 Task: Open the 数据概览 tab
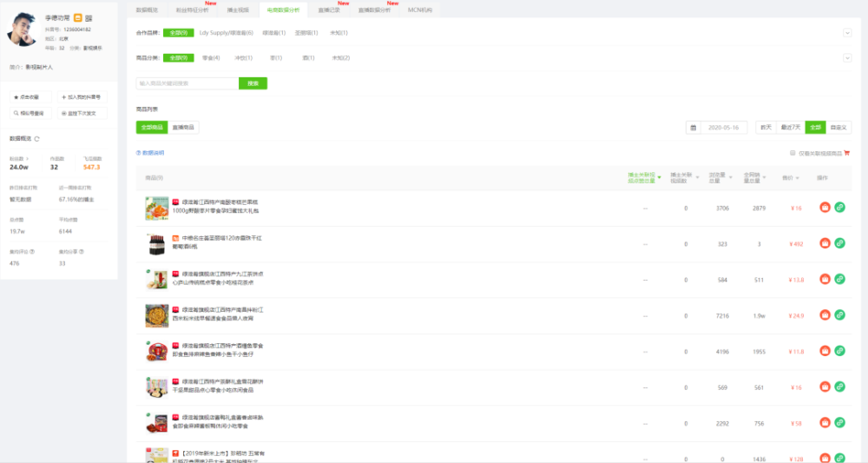[x=147, y=10]
